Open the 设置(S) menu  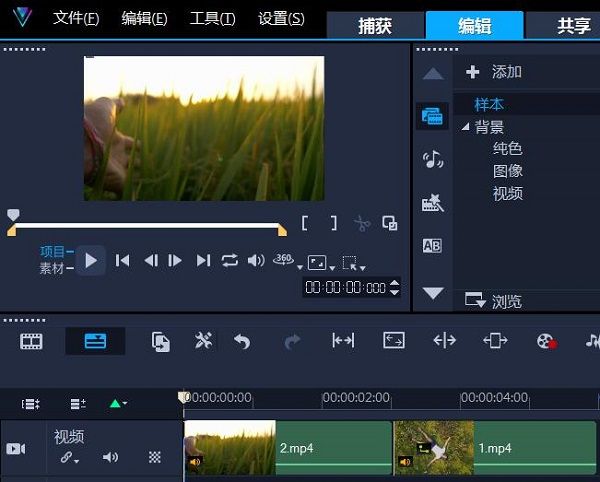click(281, 18)
